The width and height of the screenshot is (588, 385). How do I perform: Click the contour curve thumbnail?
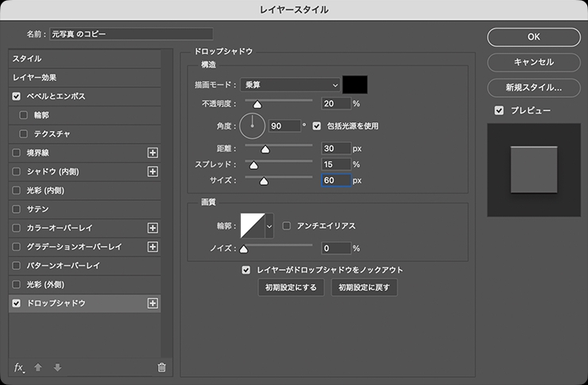pos(252,226)
